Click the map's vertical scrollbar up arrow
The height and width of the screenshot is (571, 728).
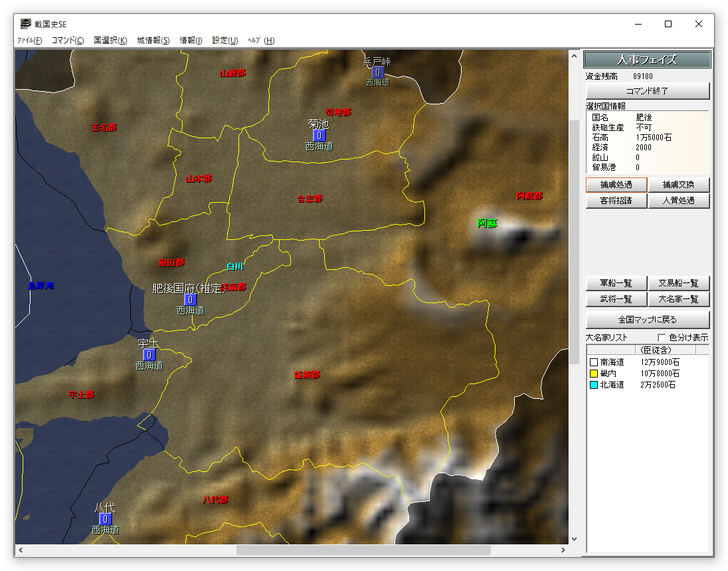point(575,56)
